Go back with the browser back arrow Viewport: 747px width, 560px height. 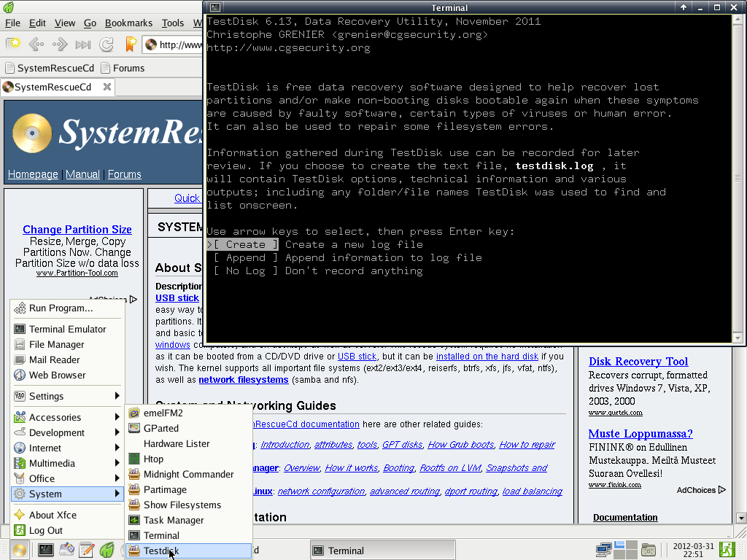[36, 44]
